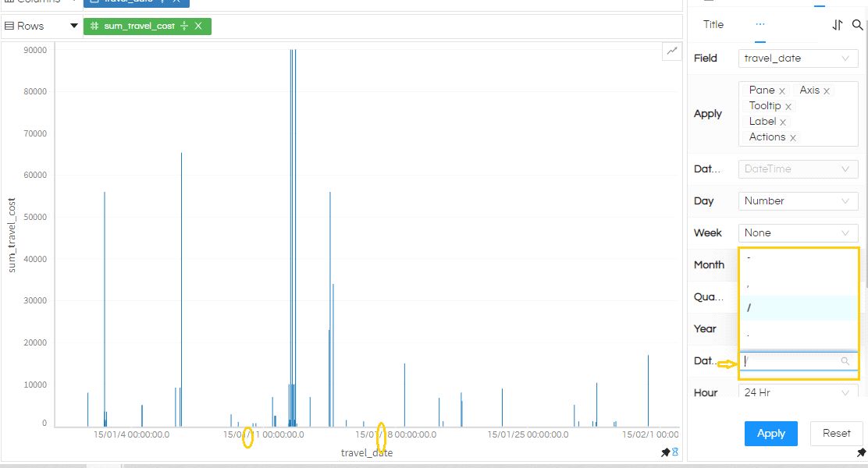This screenshot has height=468, width=868.
Task: Click the hash icon on sum_travel_cost pill
Action: point(94,26)
